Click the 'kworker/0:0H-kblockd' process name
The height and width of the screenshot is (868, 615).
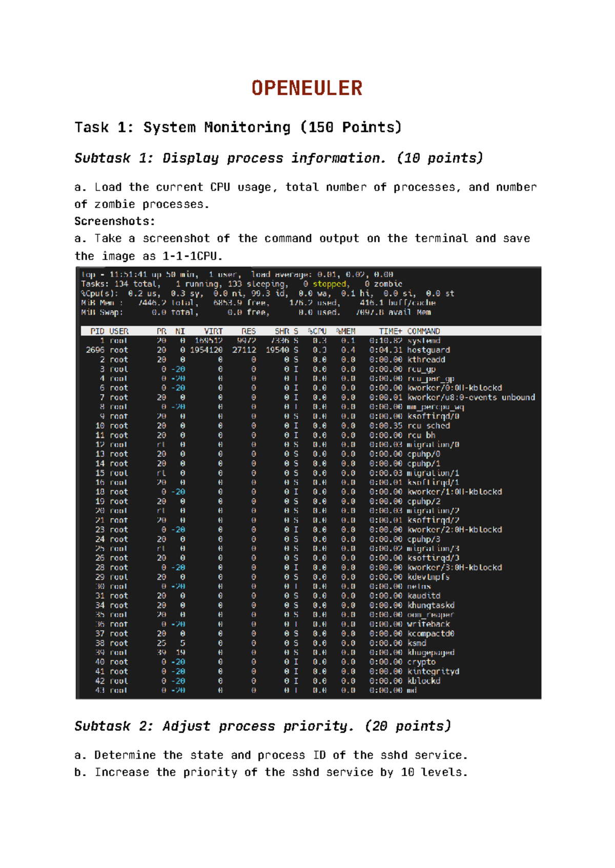(x=455, y=388)
